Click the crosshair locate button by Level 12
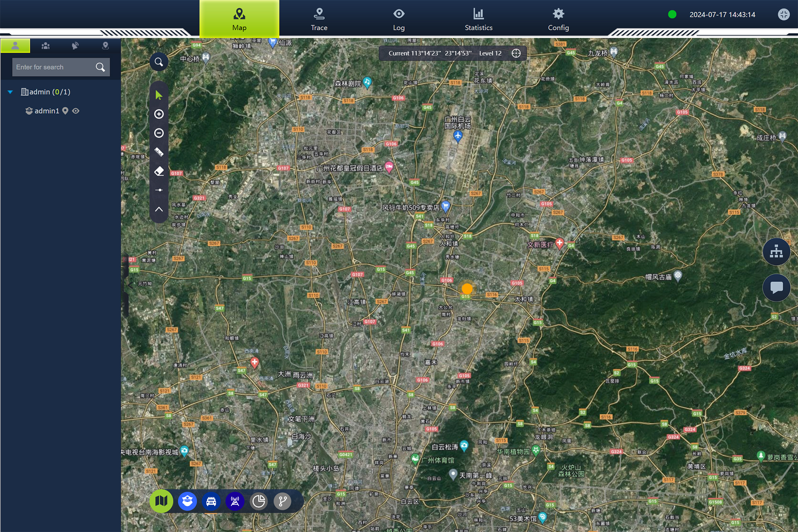Image resolution: width=798 pixels, height=532 pixels. tap(516, 53)
